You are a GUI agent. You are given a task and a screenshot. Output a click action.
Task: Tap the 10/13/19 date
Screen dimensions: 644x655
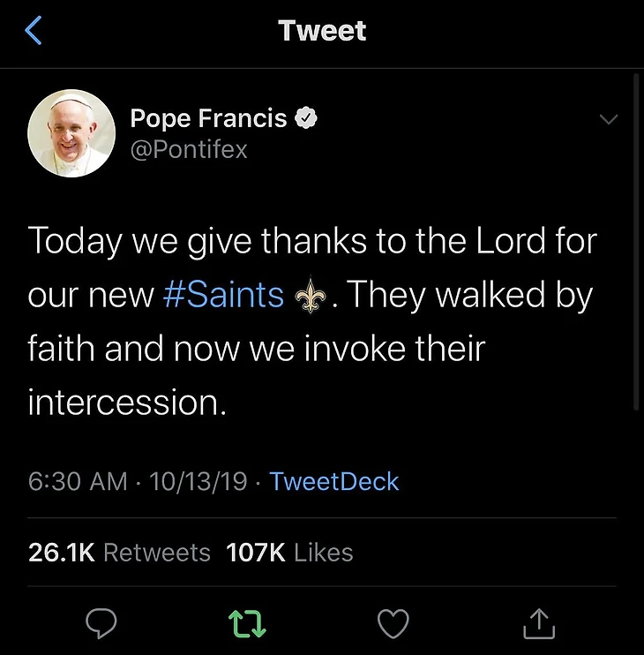tap(198, 481)
